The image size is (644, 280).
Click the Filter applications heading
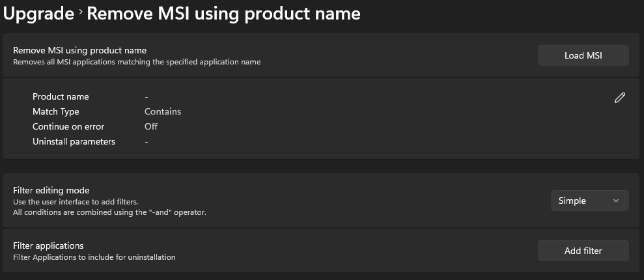(48, 245)
